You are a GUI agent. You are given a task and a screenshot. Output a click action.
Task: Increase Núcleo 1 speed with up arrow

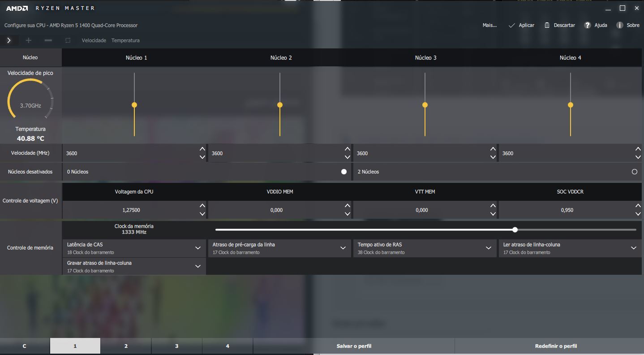[202, 149]
